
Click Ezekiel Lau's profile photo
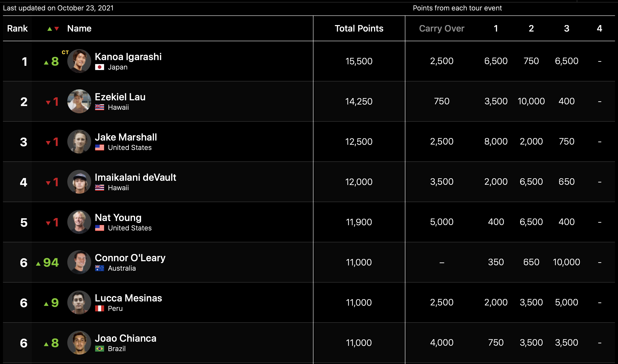[79, 101]
